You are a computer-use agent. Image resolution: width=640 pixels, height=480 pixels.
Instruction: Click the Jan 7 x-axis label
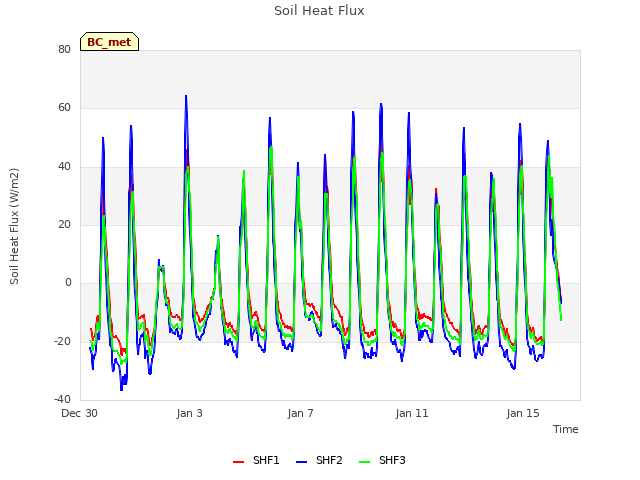tap(300, 413)
